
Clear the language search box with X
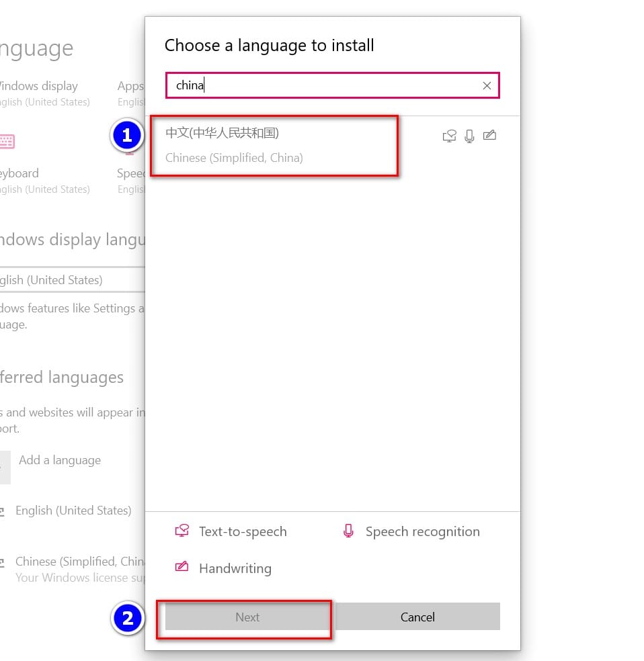point(487,85)
